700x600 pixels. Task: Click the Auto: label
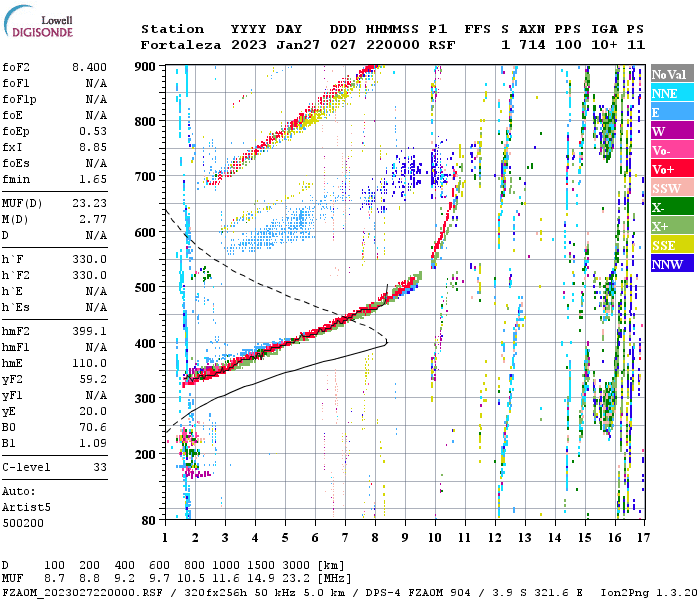click(x=19, y=492)
